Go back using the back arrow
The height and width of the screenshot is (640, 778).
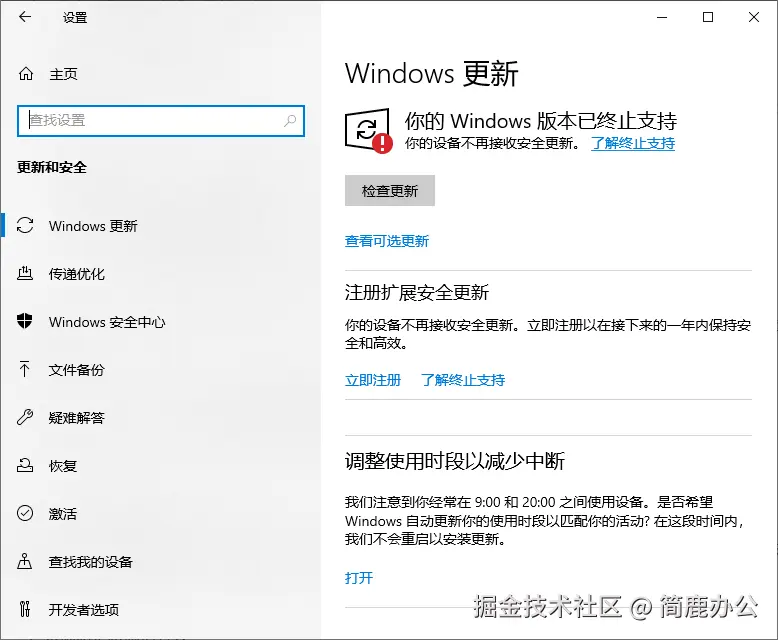click(x=25, y=17)
